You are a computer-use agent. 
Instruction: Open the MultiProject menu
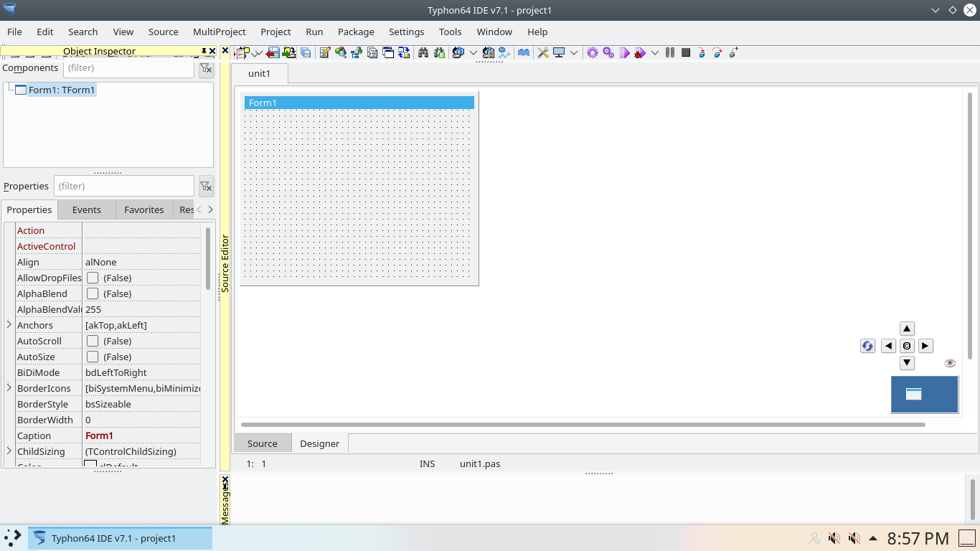220,32
